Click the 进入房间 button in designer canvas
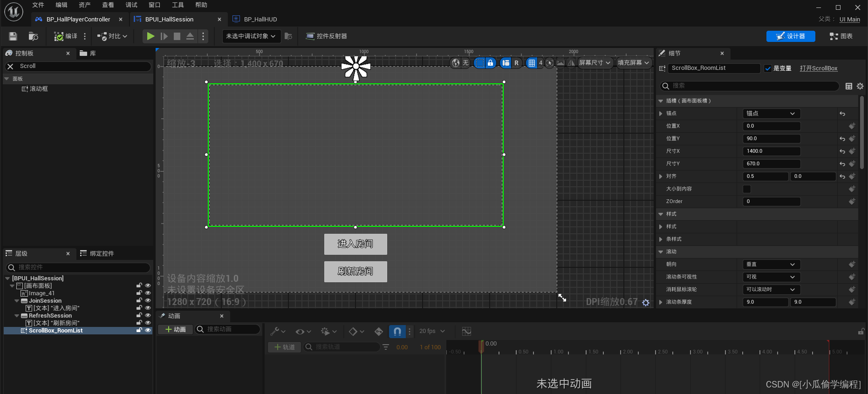This screenshot has height=394, width=868. [355, 244]
